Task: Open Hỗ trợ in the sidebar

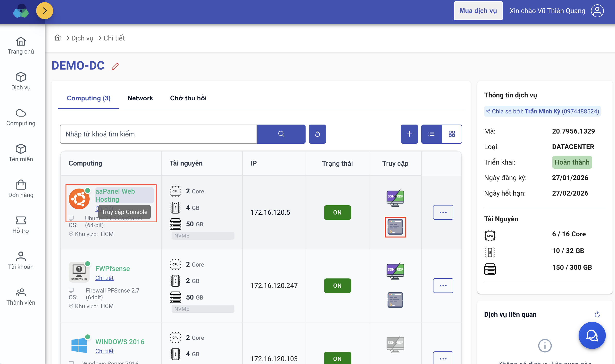Action: coord(21,224)
